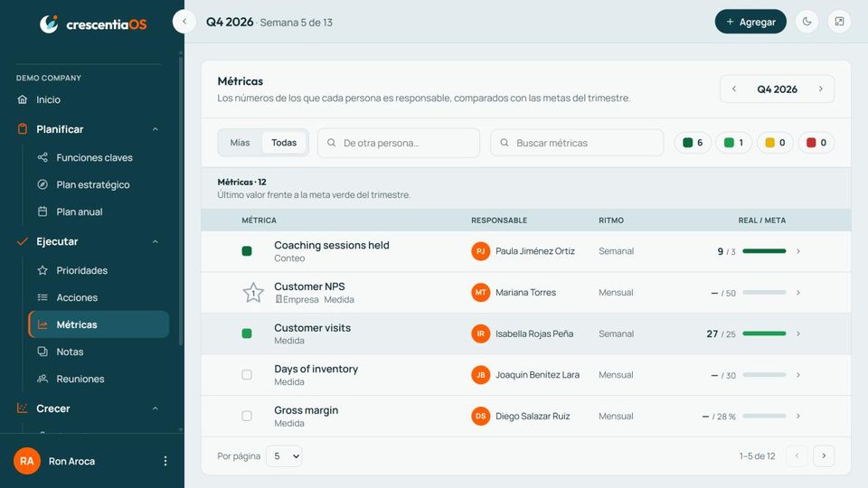This screenshot has height=488, width=868.
Task: Open the per-page dropdown showing 5
Action: click(284, 455)
